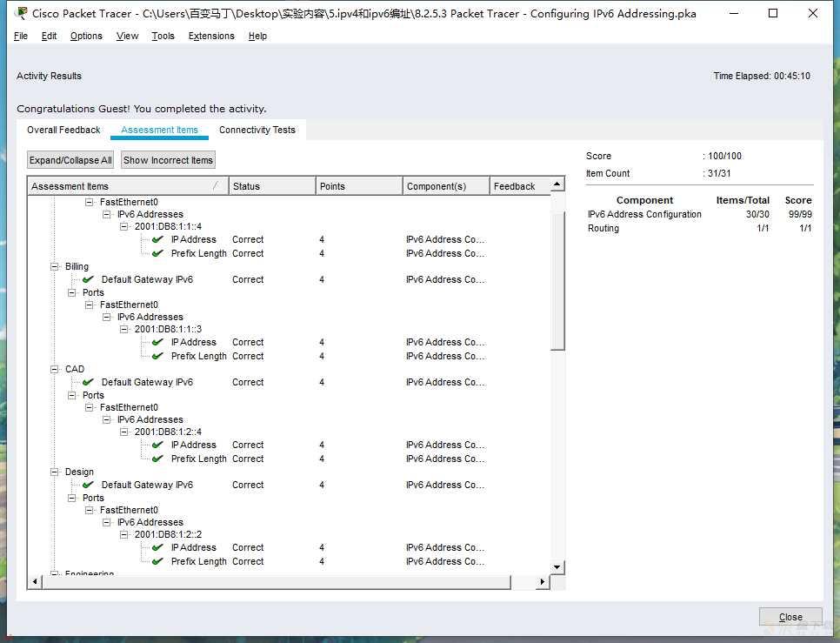Open the File menu
840x643 pixels.
(x=21, y=36)
